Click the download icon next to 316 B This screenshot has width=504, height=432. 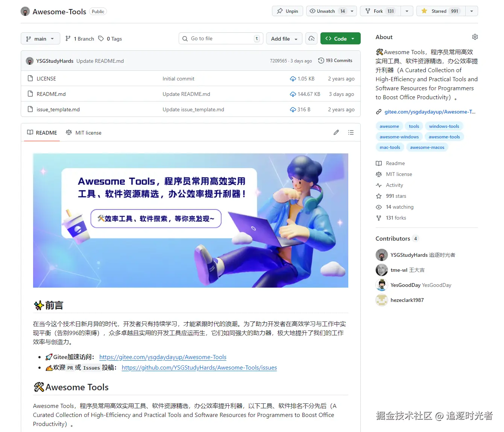[293, 109]
